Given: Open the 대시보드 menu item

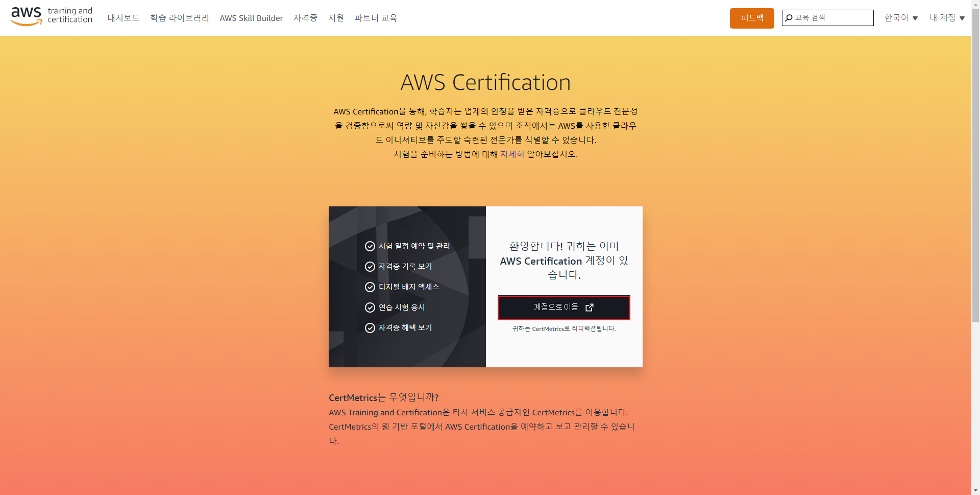Looking at the screenshot, I should pyautogui.click(x=124, y=18).
